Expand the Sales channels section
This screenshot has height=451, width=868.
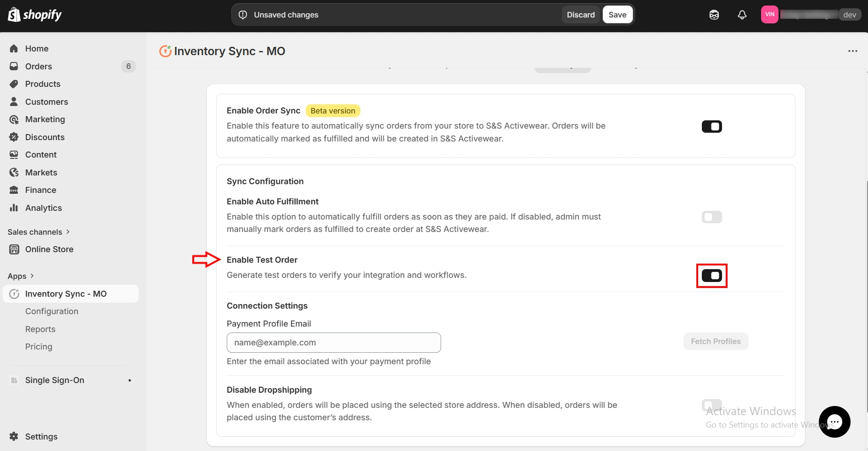click(68, 232)
